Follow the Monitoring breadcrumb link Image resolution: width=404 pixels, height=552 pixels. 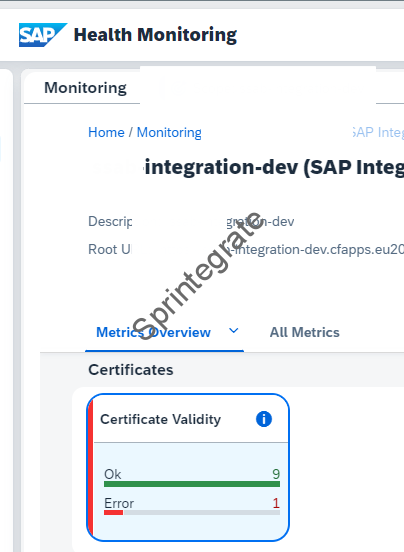click(x=169, y=132)
